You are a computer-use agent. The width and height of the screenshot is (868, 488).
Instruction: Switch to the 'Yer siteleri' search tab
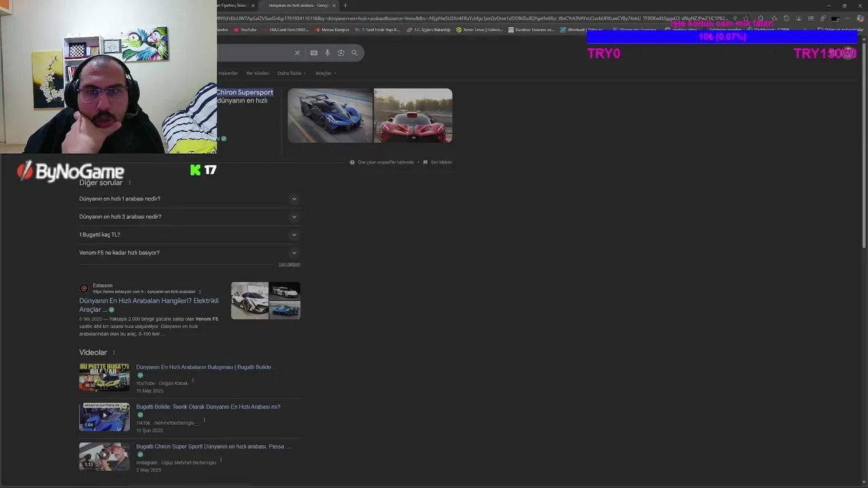[x=258, y=73]
